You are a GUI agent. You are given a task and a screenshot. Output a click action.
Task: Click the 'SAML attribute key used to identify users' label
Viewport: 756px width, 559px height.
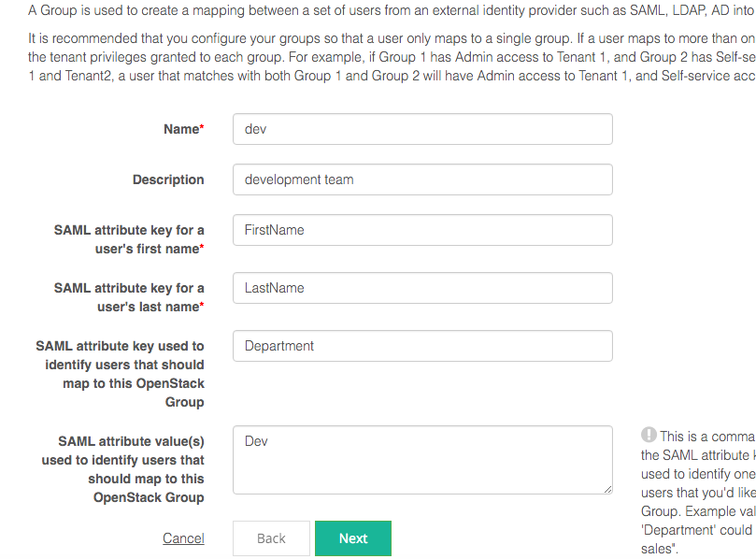point(121,374)
